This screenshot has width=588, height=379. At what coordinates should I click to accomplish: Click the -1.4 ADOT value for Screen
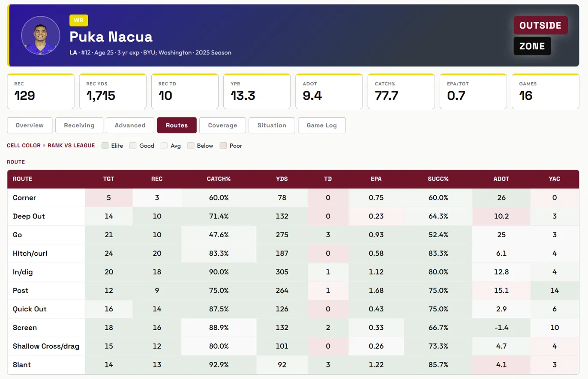[501, 328]
